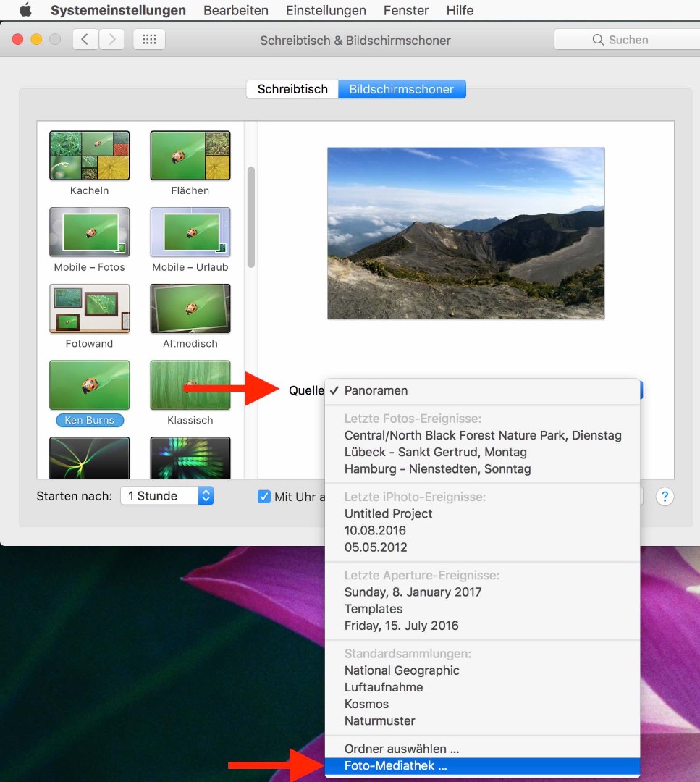700x782 pixels.
Task: Select Lübeck - Sankt Gertrud, Montag
Action: click(482, 453)
